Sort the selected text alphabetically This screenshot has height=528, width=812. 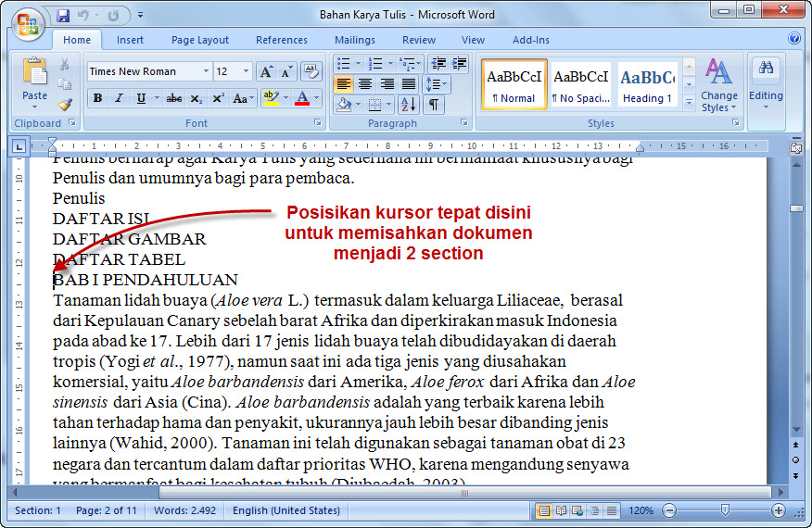click(409, 105)
